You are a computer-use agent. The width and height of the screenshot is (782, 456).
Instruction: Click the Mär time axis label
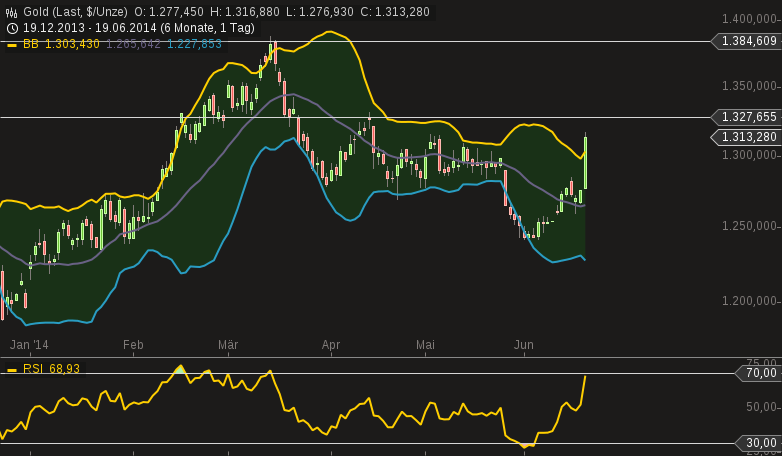coord(228,345)
